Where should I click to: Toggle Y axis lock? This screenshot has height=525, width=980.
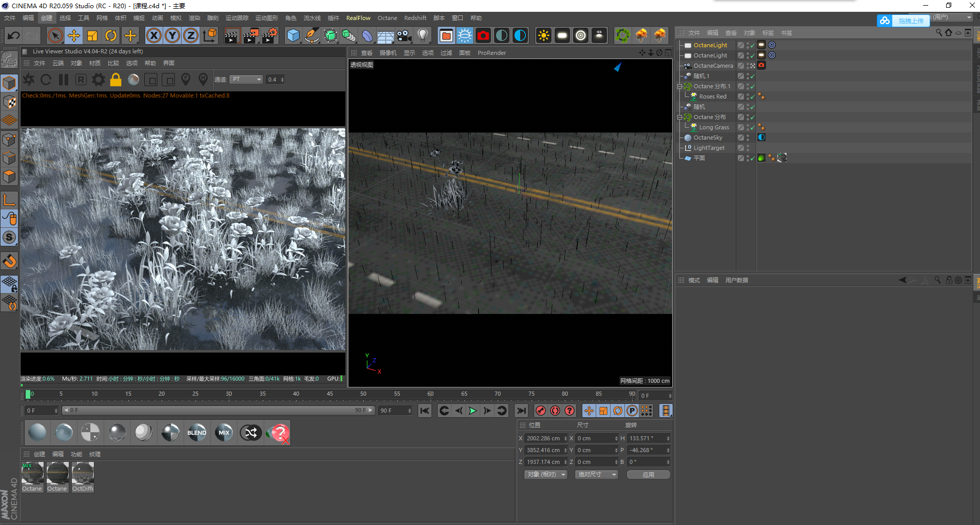click(x=172, y=35)
